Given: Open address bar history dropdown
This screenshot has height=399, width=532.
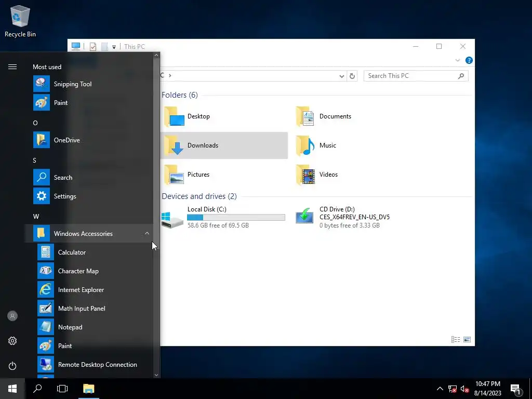Looking at the screenshot, I should pyautogui.click(x=342, y=76).
